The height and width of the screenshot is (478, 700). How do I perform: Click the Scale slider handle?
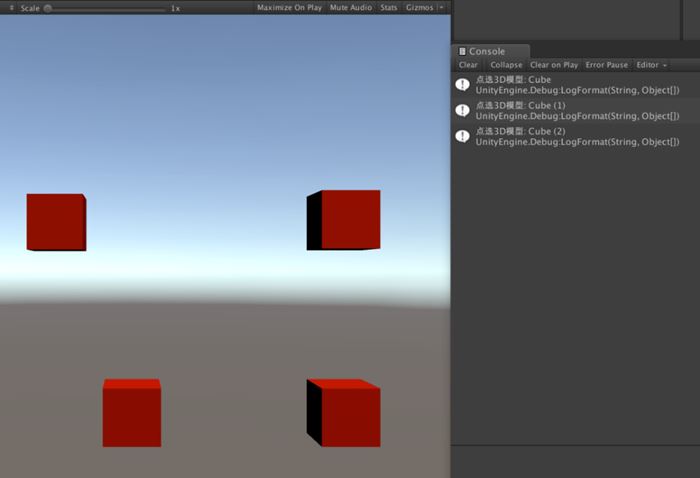click(48, 8)
